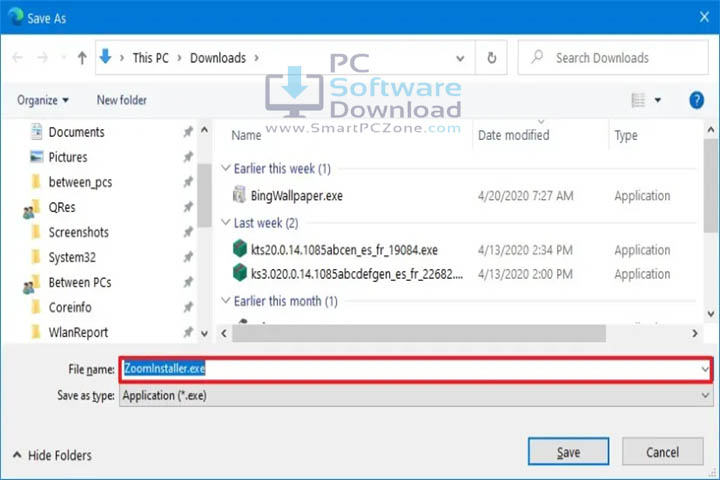Viewport: 720px width, 480px height.
Task: Open WlanReport folder in sidebar
Action: [78, 332]
